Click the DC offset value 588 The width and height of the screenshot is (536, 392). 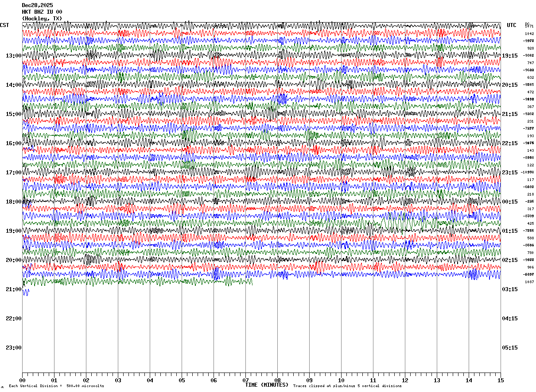530,238
